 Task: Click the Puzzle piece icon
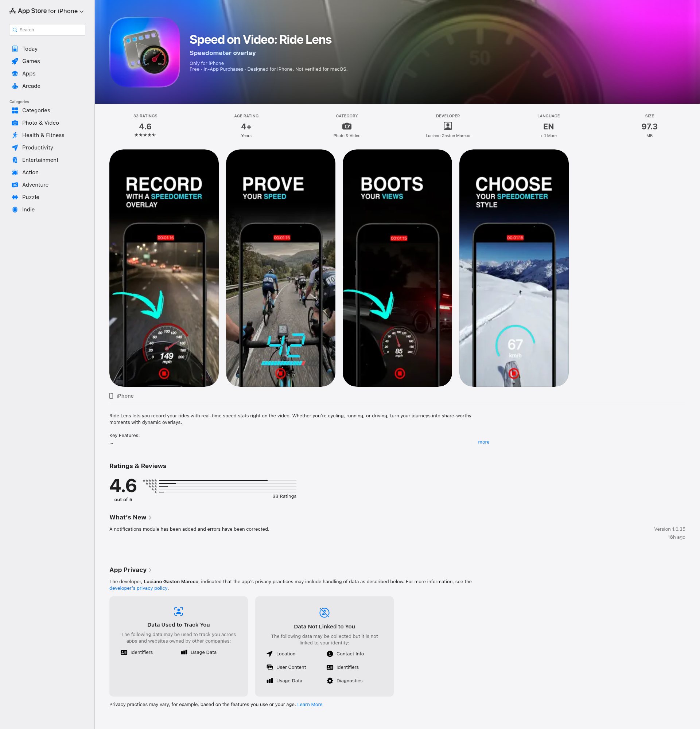tap(15, 197)
